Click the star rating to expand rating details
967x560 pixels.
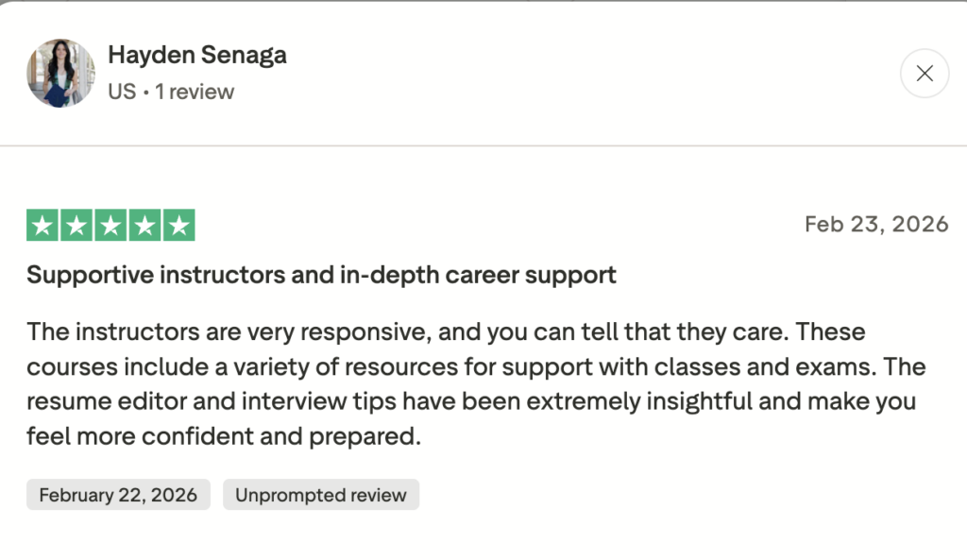(109, 224)
